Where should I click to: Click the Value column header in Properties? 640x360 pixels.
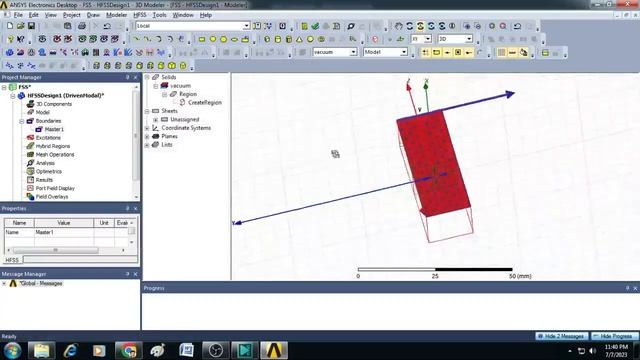[x=64, y=223]
